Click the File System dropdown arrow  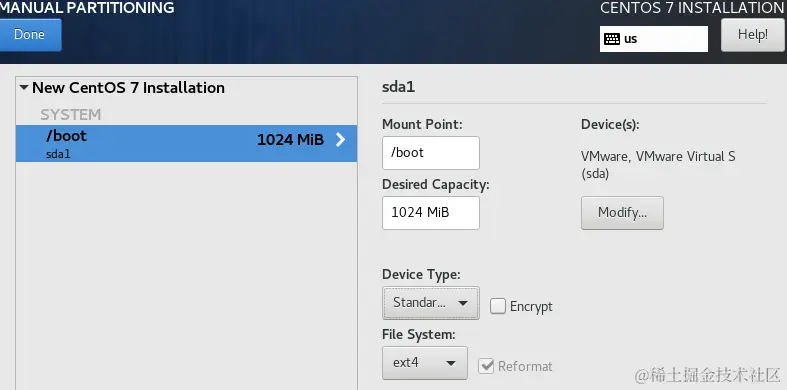451,363
